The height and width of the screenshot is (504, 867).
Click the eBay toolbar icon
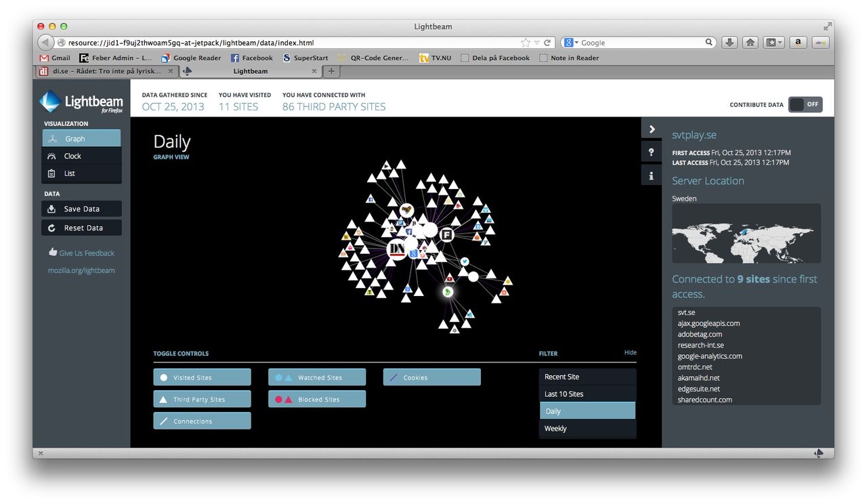820,42
